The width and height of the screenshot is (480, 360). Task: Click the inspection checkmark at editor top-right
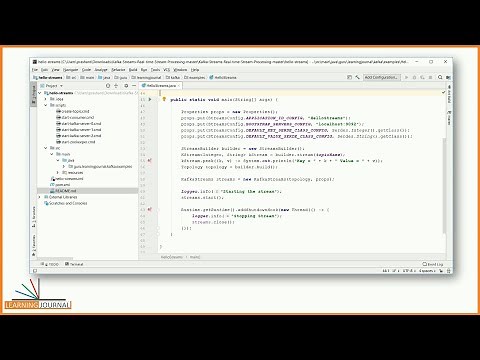(x=443, y=92)
